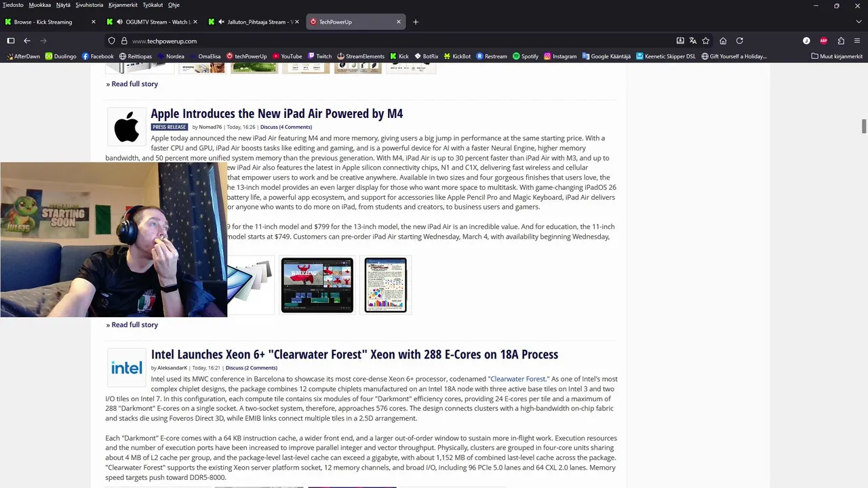Open the Keenetic Skipper DSL bookmark
Image resolution: width=868 pixels, height=488 pixels.
point(666,56)
